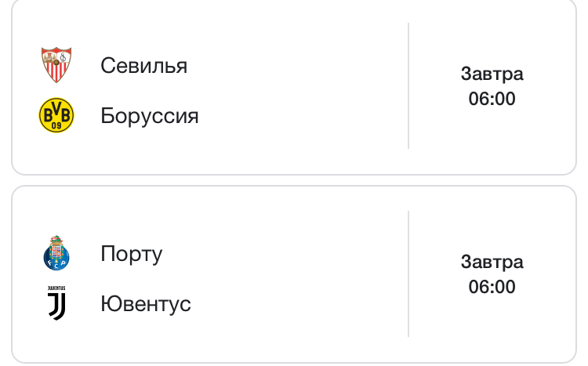Screen dimensions: 588x366
Task: Click empty space right of Севилья name
Action: tap(298, 66)
